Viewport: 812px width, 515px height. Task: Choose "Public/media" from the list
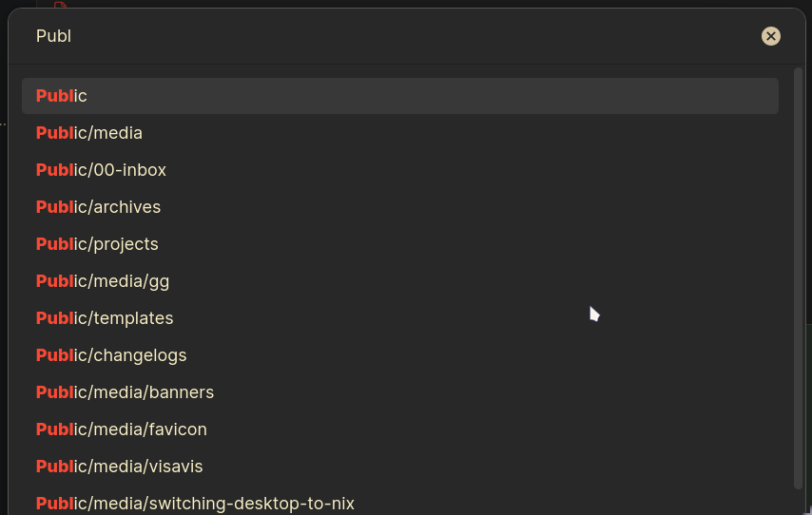[x=399, y=133]
